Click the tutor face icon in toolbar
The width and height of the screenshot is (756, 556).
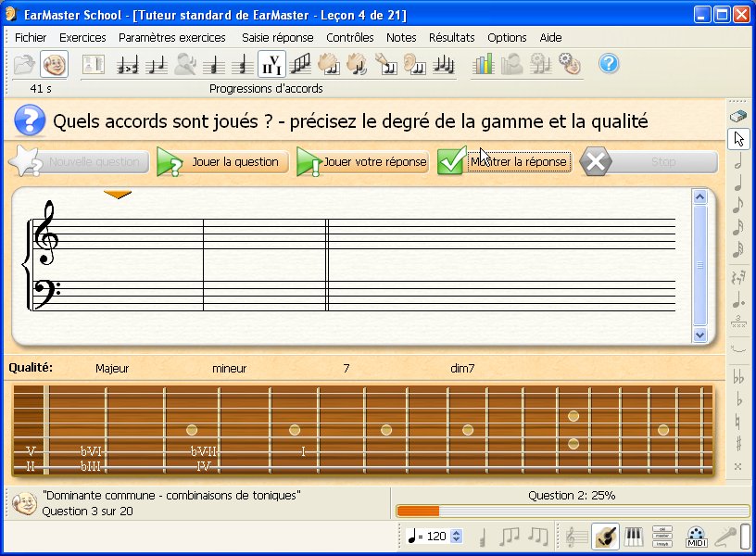coord(54,64)
